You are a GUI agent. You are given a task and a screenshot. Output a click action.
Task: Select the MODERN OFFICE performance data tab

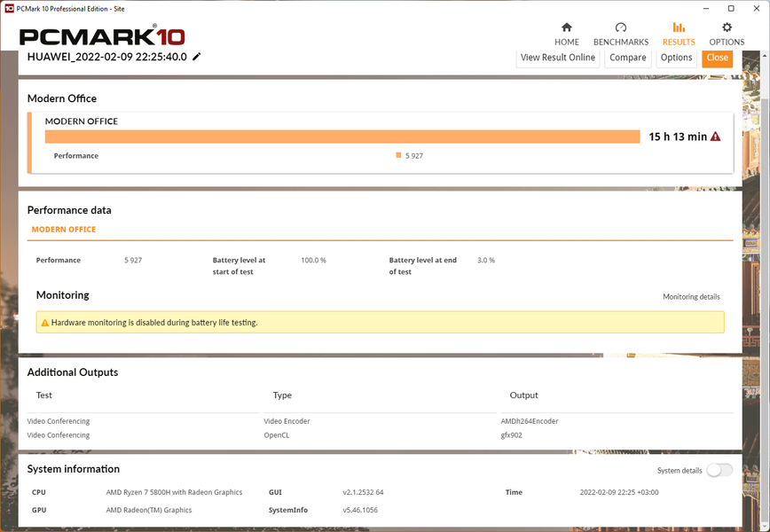pyautogui.click(x=64, y=230)
